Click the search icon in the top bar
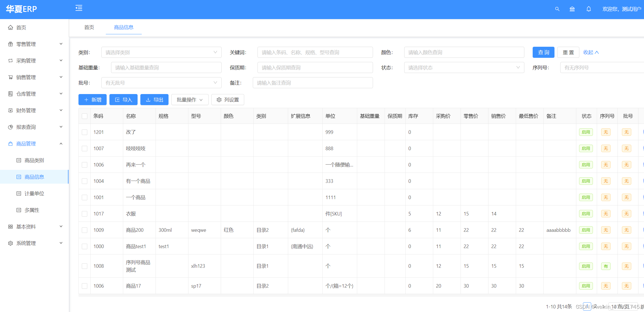The height and width of the screenshot is (312, 644). [x=557, y=9]
